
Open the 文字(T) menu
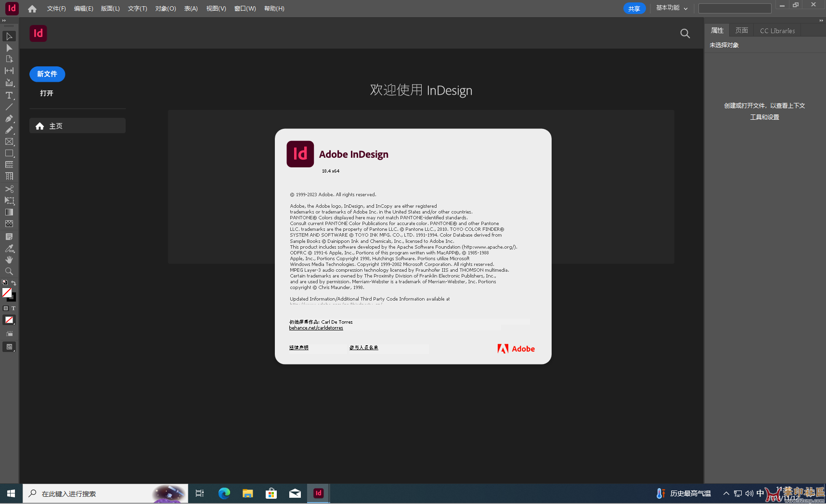[x=138, y=9]
